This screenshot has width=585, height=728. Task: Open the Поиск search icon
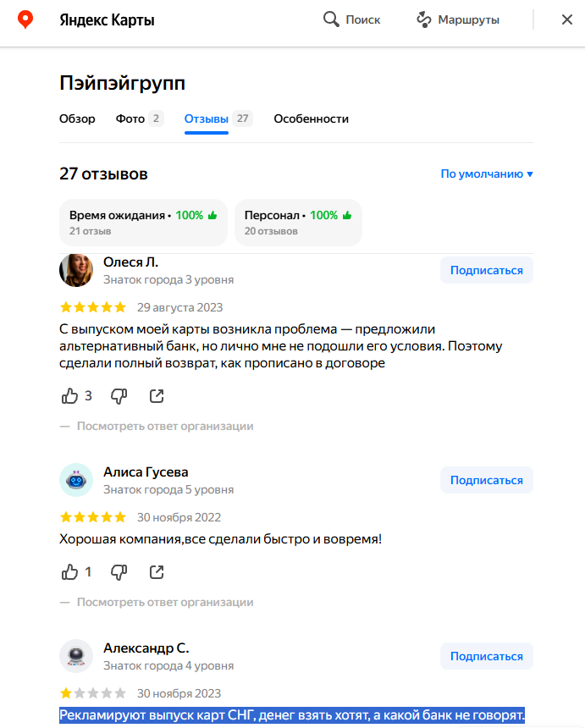click(331, 19)
